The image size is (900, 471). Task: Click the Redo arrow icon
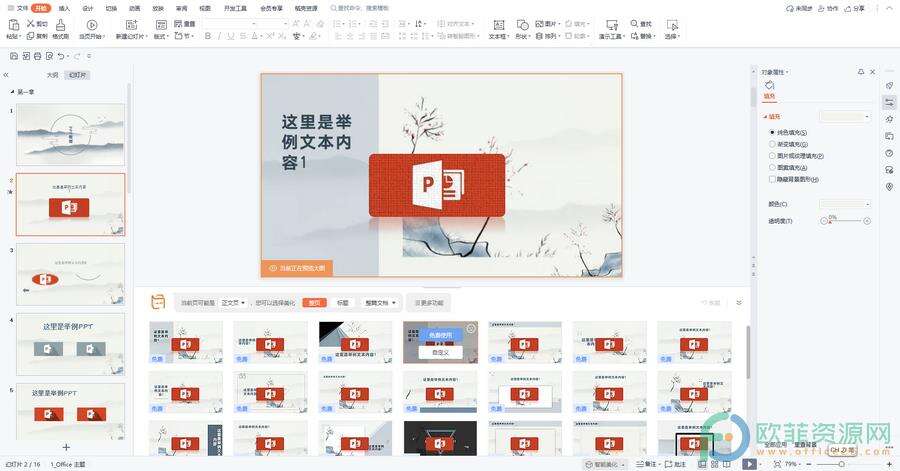77,56
